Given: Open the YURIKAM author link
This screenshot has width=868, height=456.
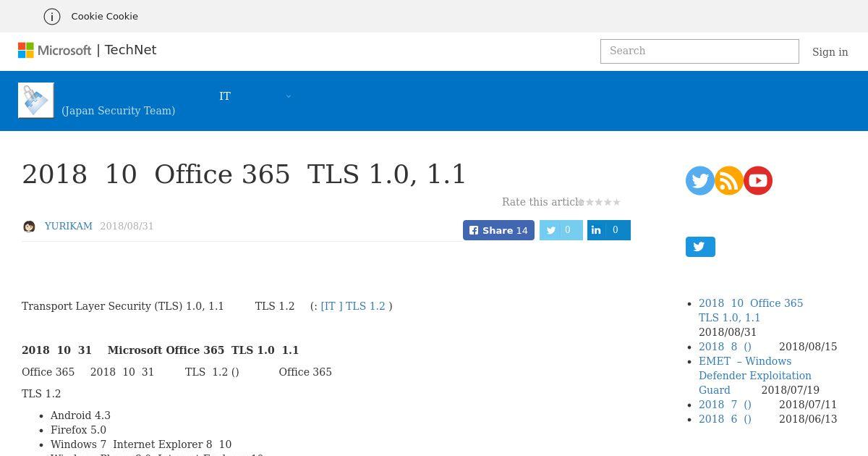Looking at the screenshot, I should (69, 227).
